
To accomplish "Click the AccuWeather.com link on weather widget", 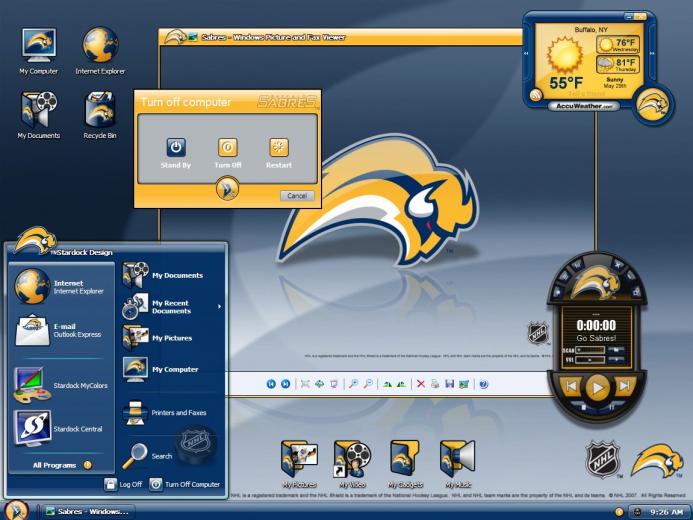I will 584,106.
